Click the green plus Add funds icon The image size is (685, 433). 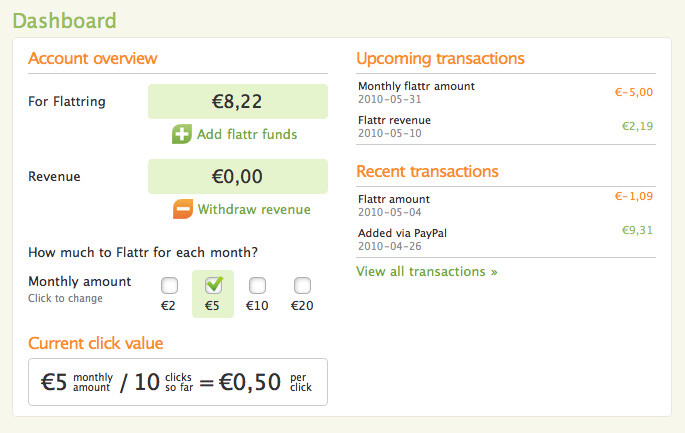(182, 134)
